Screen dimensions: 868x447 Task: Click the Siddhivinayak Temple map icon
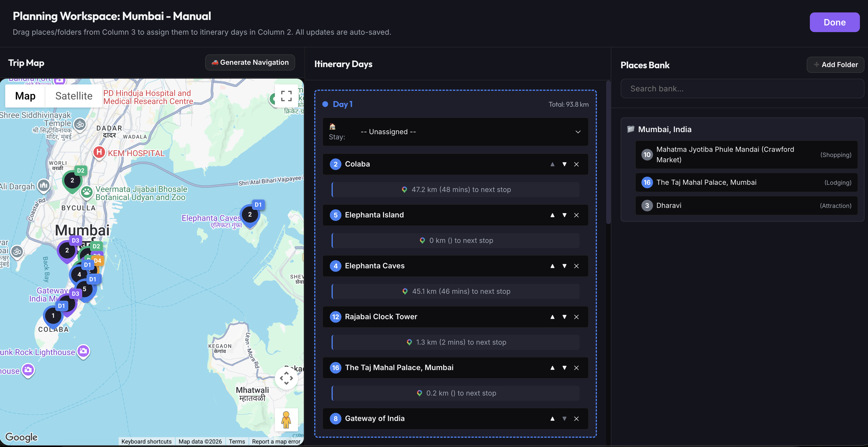[x=80, y=124]
